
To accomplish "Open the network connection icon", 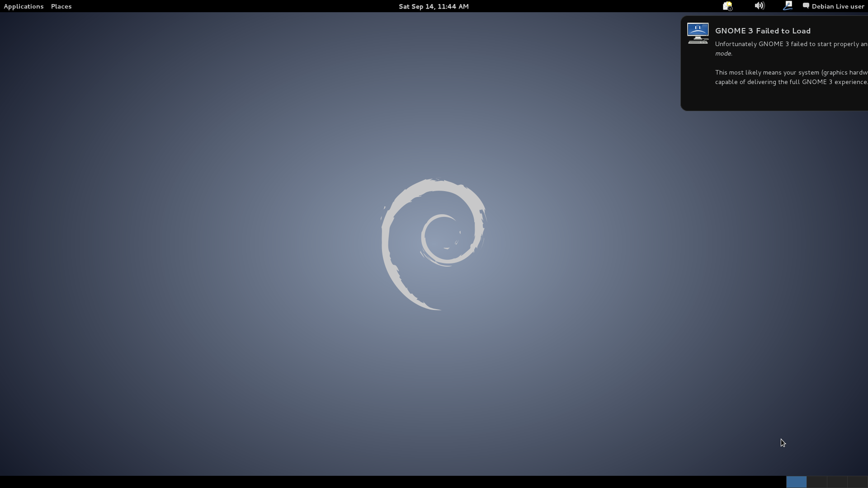I will coord(788,6).
